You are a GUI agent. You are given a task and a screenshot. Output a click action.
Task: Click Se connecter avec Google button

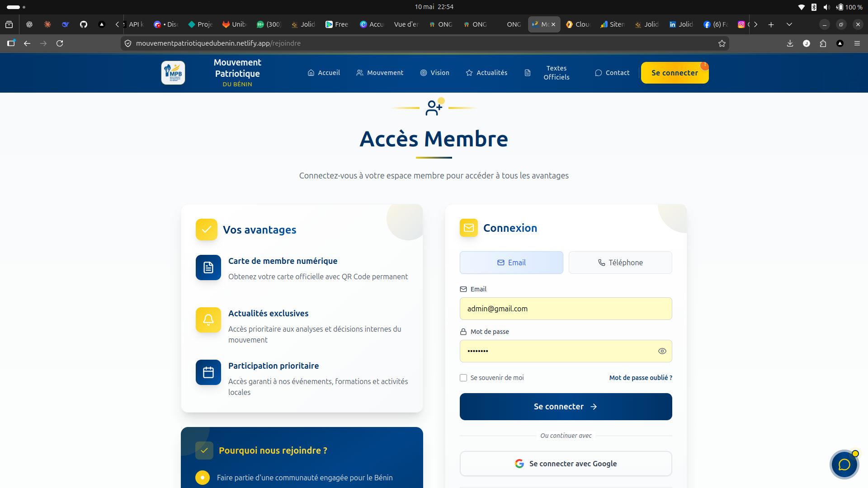pyautogui.click(x=566, y=464)
